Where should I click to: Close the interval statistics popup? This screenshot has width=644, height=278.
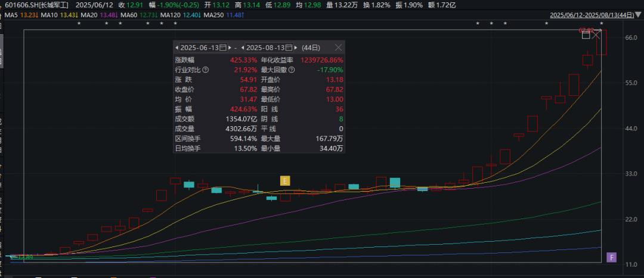(x=338, y=47)
